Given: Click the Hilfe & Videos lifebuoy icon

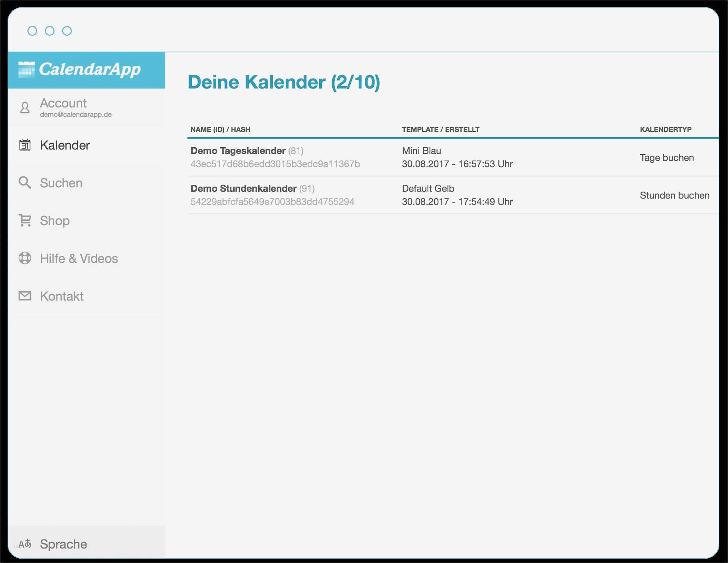Looking at the screenshot, I should 25,258.
